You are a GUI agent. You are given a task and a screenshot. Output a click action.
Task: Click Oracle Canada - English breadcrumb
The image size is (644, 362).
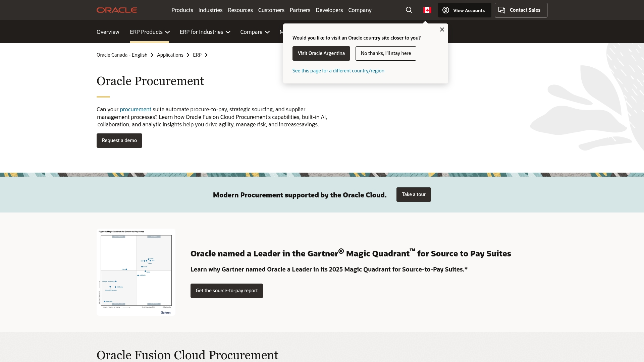122,55
